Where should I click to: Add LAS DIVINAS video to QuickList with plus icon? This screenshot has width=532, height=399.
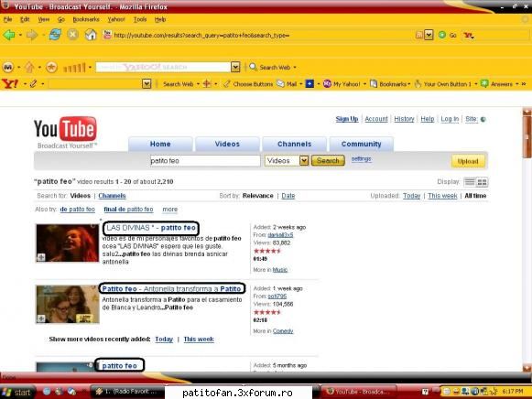tap(41, 257)
